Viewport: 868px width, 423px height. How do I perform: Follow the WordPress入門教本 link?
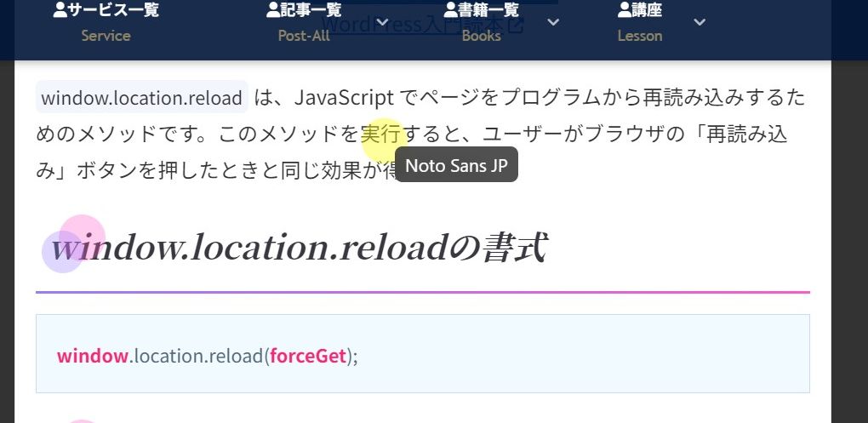tap(417, 24)
